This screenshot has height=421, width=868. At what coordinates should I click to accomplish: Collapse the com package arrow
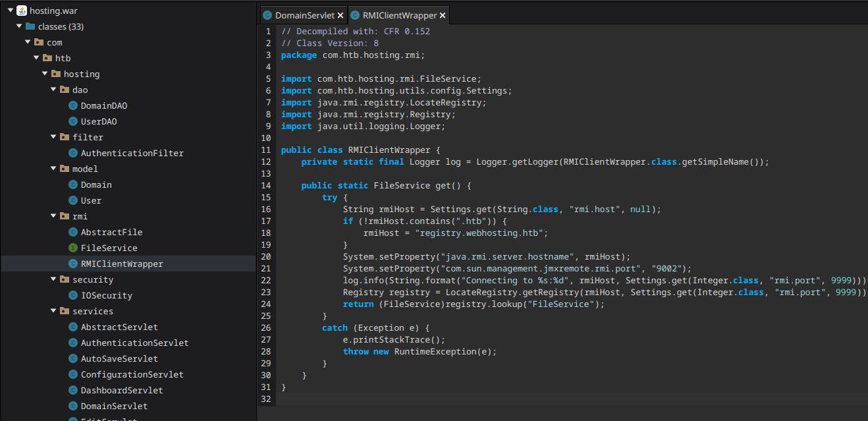coord(28,42)
